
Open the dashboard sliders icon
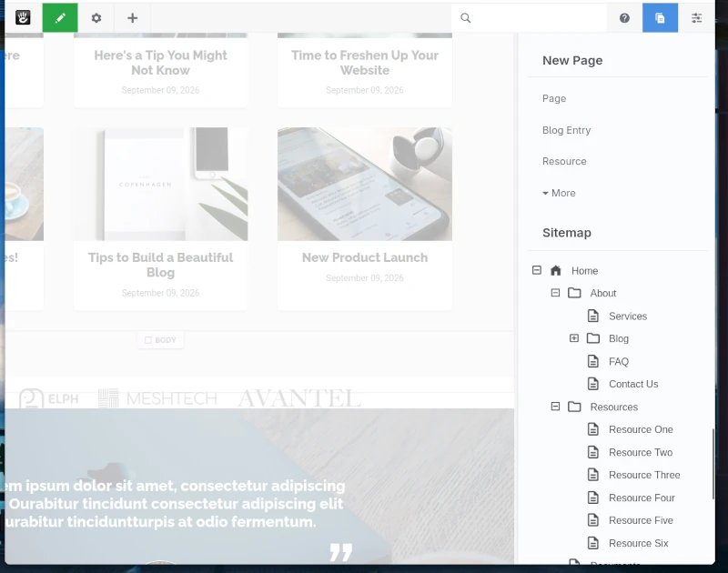pos(696,17)
